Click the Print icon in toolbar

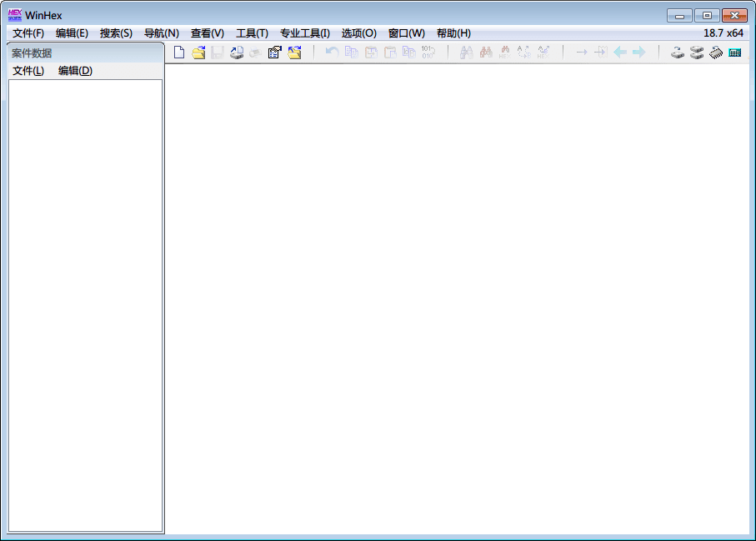point(236,52)
